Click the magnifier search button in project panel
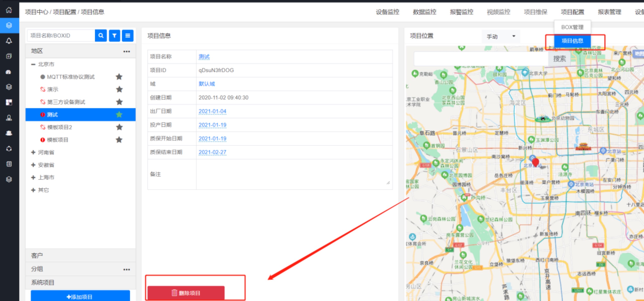The image size is (644, 301). pos(101,35)
